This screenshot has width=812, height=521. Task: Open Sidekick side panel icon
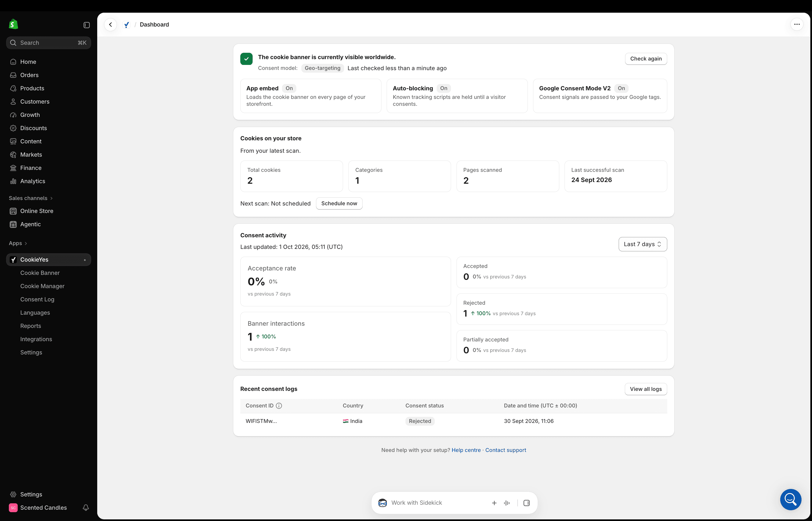[527, 503]
